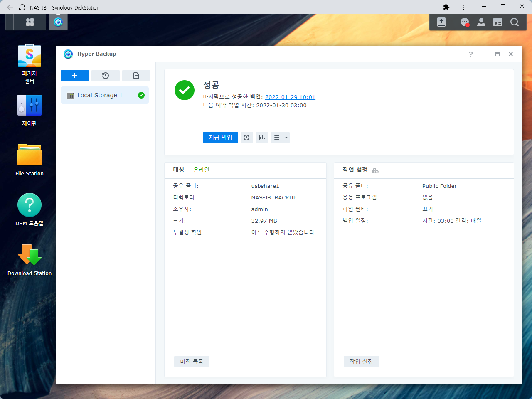This screenshot has height=399, width=532.
Task: Click the admin owner value
Action: coord(260,209)
